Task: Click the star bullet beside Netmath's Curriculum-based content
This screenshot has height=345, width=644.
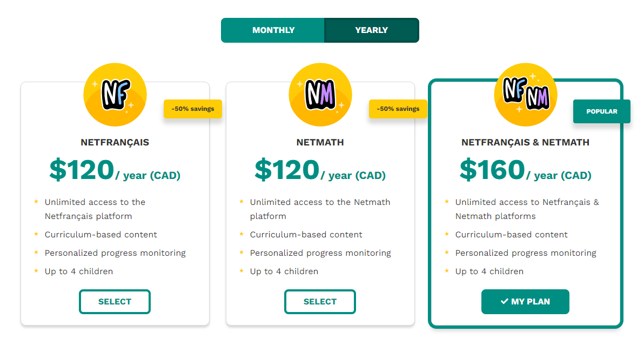Action: (242, 234)
